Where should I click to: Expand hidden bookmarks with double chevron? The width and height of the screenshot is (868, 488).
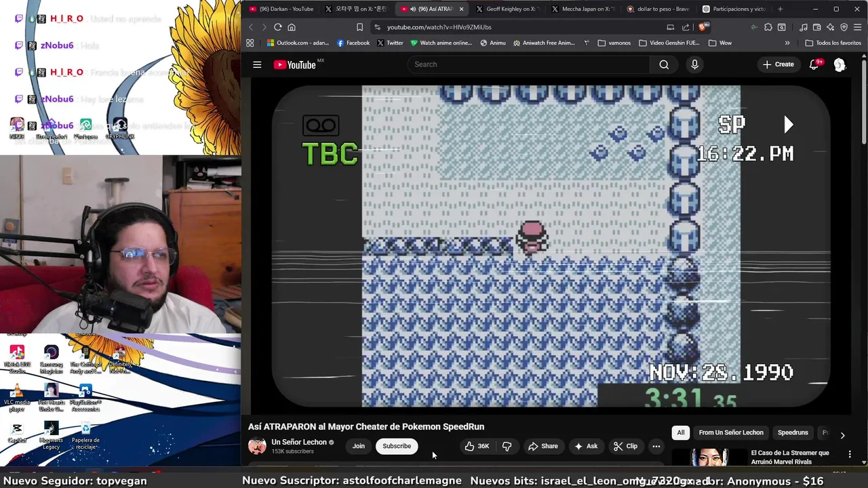[787, 43]
